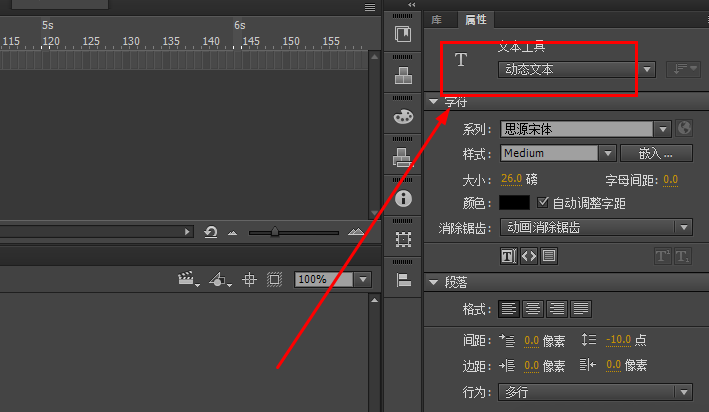The height and width of the screenshot is (412, 709).
Task: Open the text orientation dropdown
Action: (x=684, y=69)
